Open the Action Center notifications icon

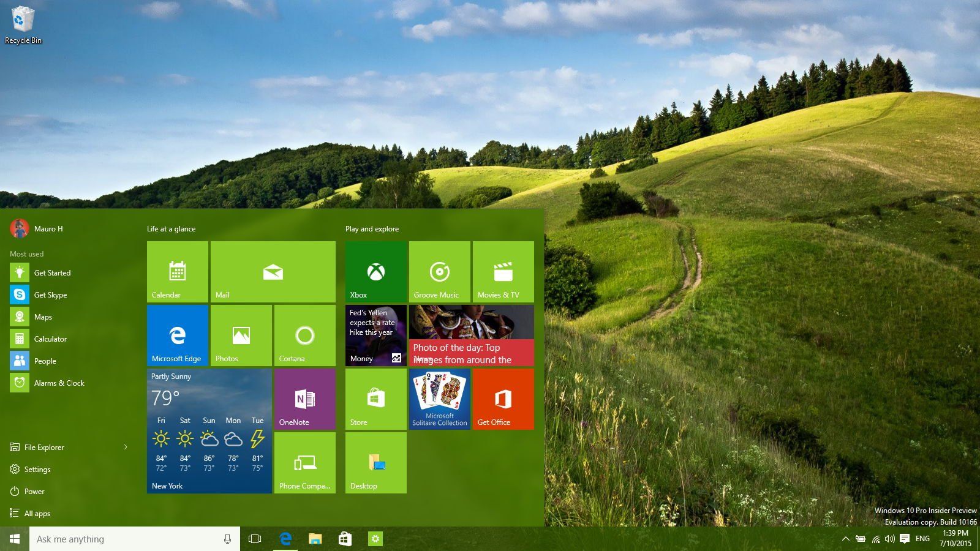(905, 539)
